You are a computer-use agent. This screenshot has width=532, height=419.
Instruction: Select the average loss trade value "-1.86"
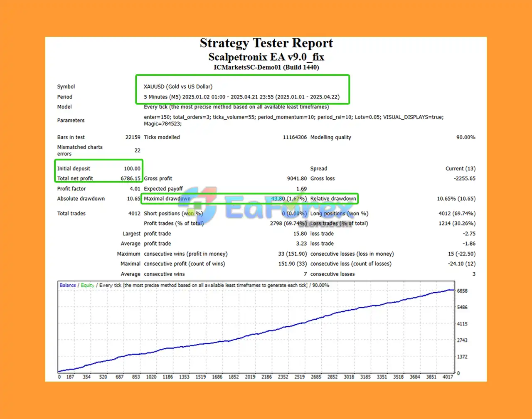coord(469,244)
